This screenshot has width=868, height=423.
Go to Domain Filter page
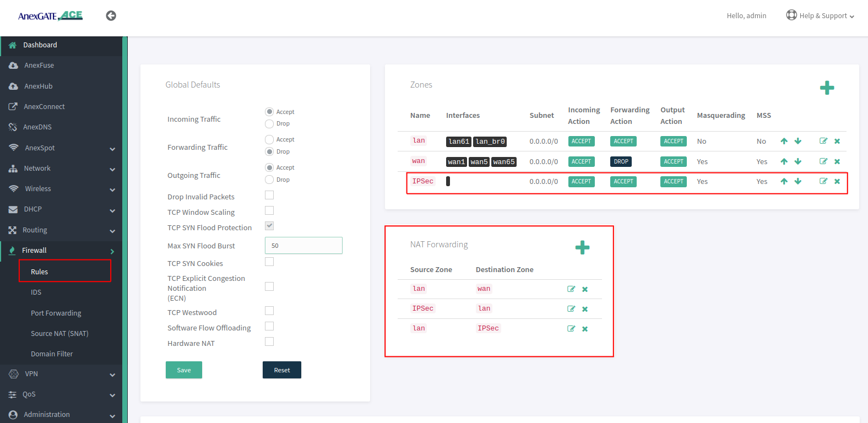coord(52,354)
